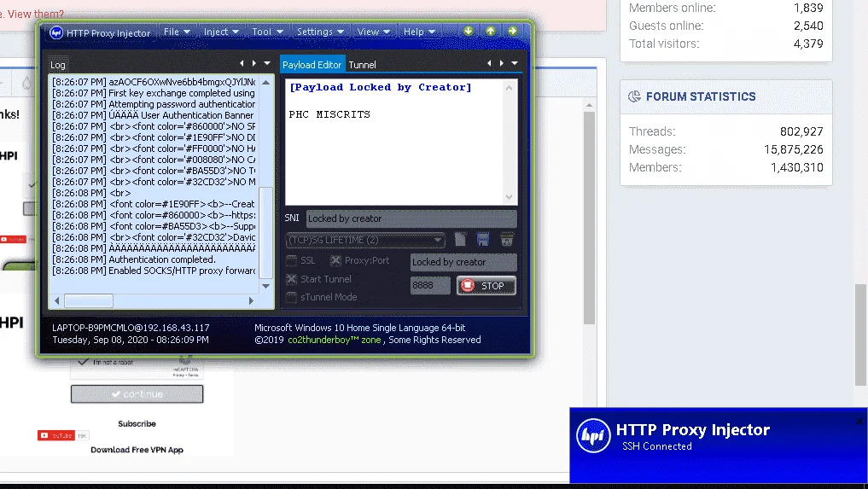
Task: Click the continue button on web page
Action: click(137, 393)
